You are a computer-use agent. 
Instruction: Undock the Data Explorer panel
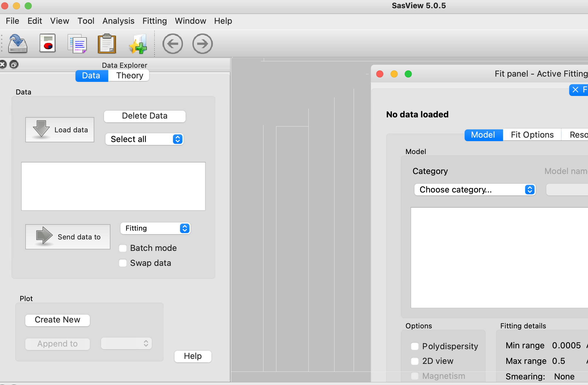click(x=14, y=64)
